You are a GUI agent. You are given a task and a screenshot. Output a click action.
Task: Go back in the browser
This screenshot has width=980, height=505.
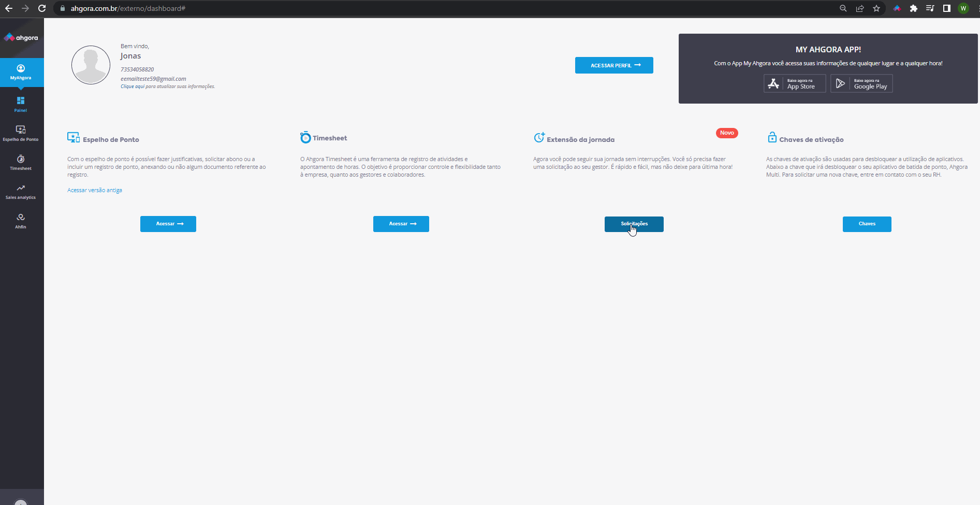point(9,8)
